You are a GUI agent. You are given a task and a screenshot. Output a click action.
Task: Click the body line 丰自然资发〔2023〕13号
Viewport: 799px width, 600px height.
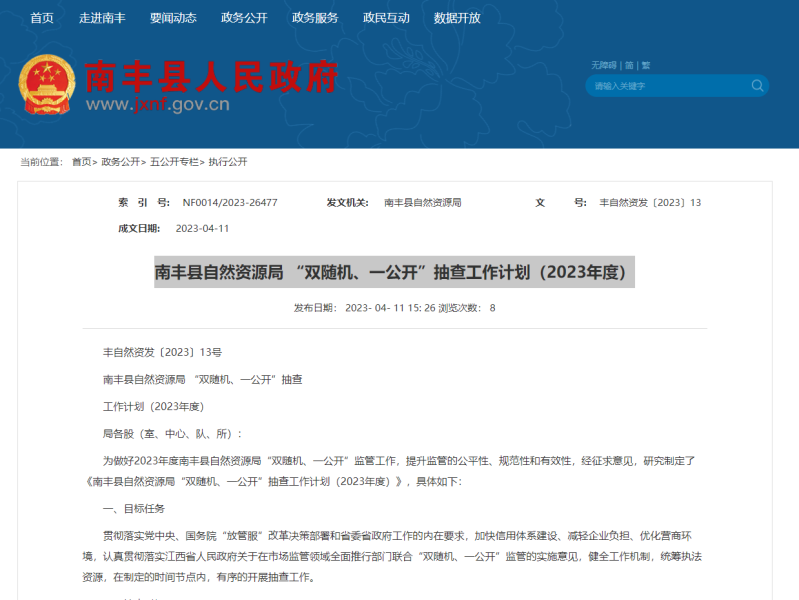tap(163, 352)
